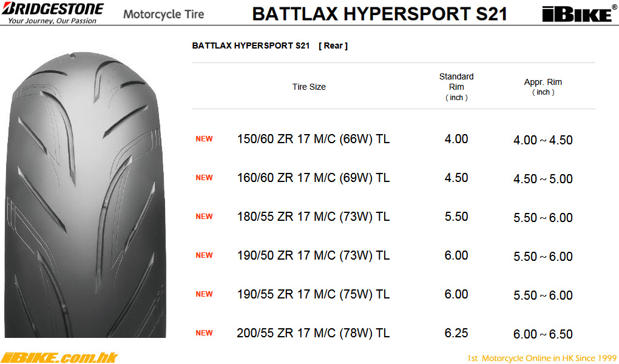Viewport: 619px width, 364px height.
Task: Click the Battlax S21 rear tire image
Action: click(x=85, y=195)
